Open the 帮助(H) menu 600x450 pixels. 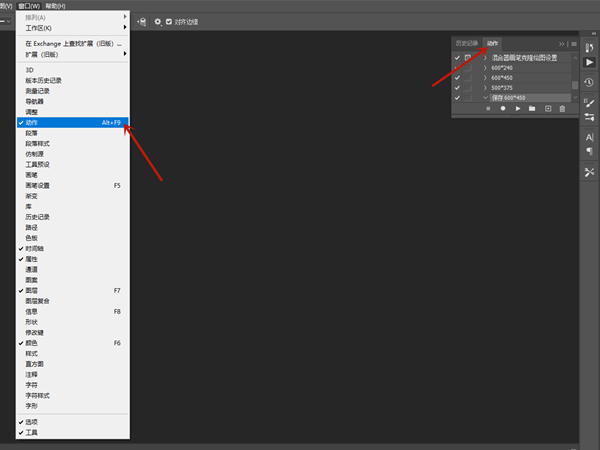pyautogui.click(x=55, y=6)
